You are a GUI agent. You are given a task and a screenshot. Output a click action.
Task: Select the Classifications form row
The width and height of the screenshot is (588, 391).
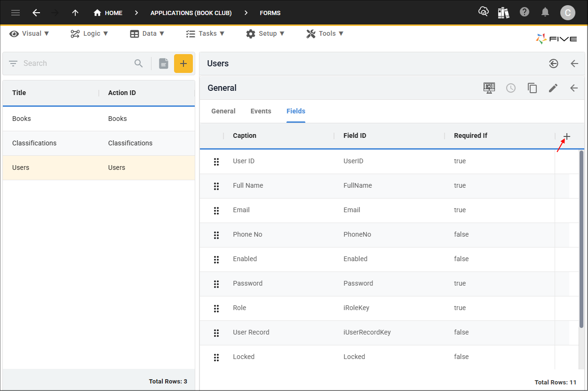click(x=99, y=143)
